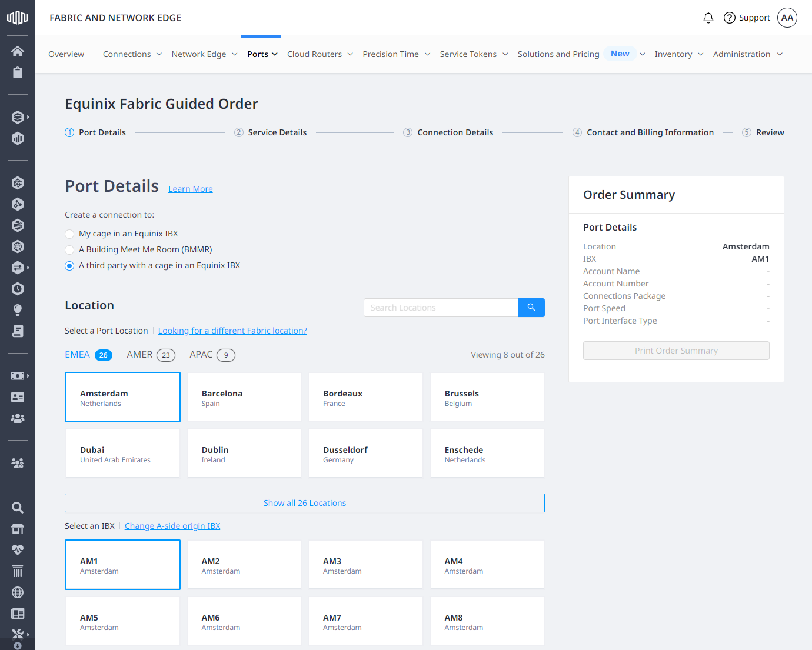Click the connected-nodes hexagon sidebar icon

coord(18,204)
